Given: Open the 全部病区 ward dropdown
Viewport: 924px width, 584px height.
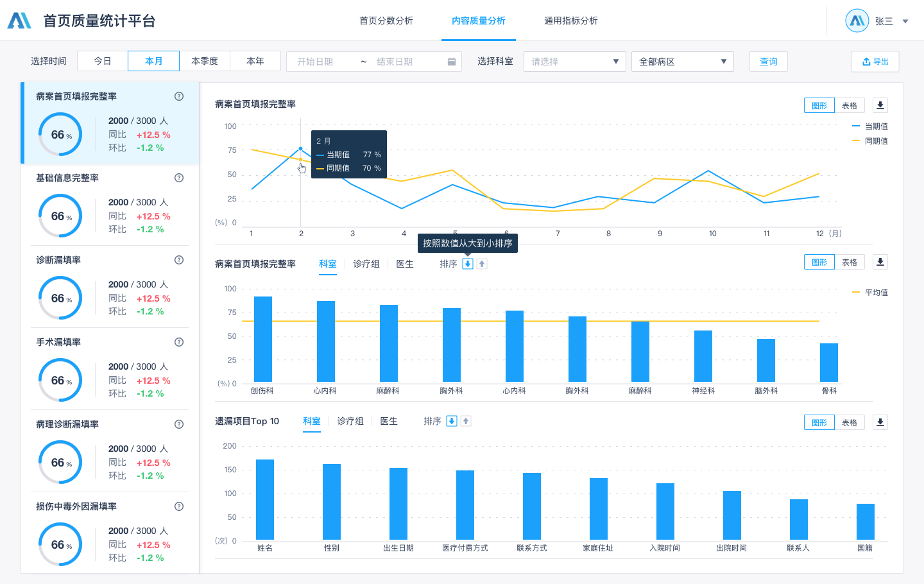Looking at the screenshot, I should 683,62.
